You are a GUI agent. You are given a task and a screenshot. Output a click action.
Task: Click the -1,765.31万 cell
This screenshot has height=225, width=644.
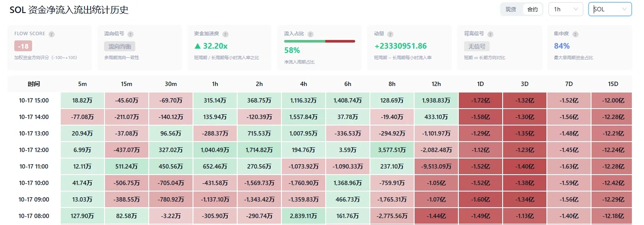(392, 199)
